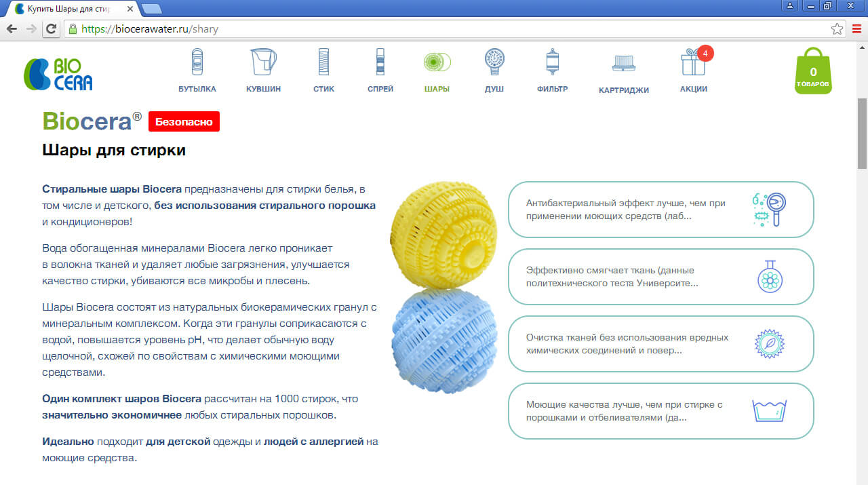The width and height of the screenshot is (868, 485).
Task: Open the green shopping cart bag
Action: pyautogui.click(x=812, y=72)
